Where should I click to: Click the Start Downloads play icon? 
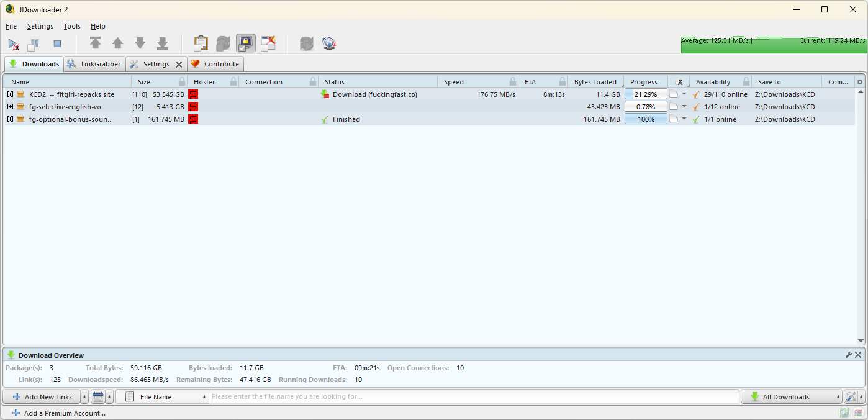click(14, 44)
